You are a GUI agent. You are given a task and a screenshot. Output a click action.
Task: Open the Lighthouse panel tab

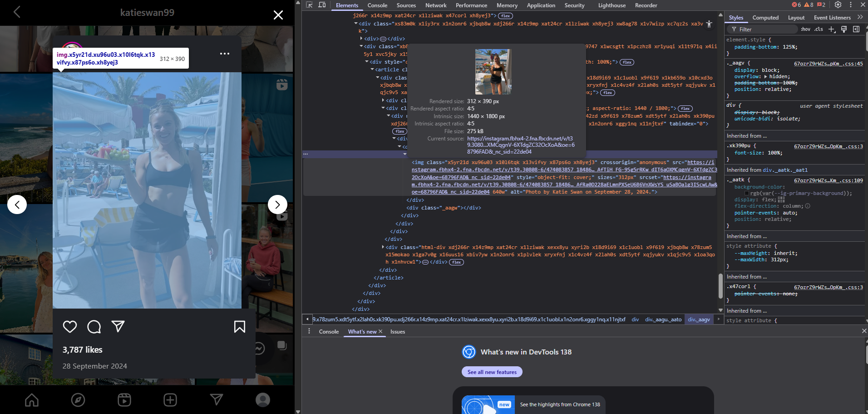tap(612, 5)
